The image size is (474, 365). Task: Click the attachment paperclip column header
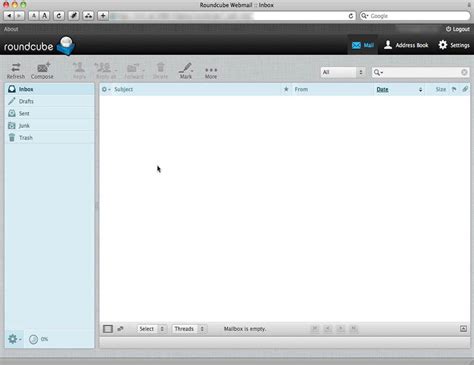pyautogui.click(x=465, y=89)
